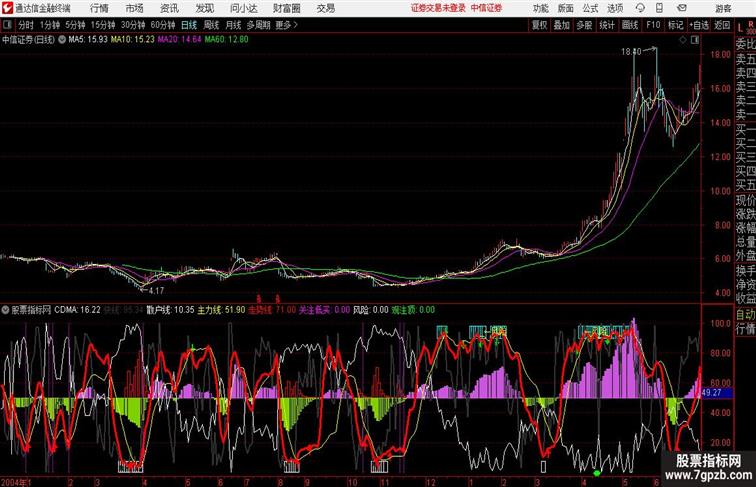The height and width of the screenshot is (487, 756).
Task: Click the mobile phone icon
Action: click(660, 8)
